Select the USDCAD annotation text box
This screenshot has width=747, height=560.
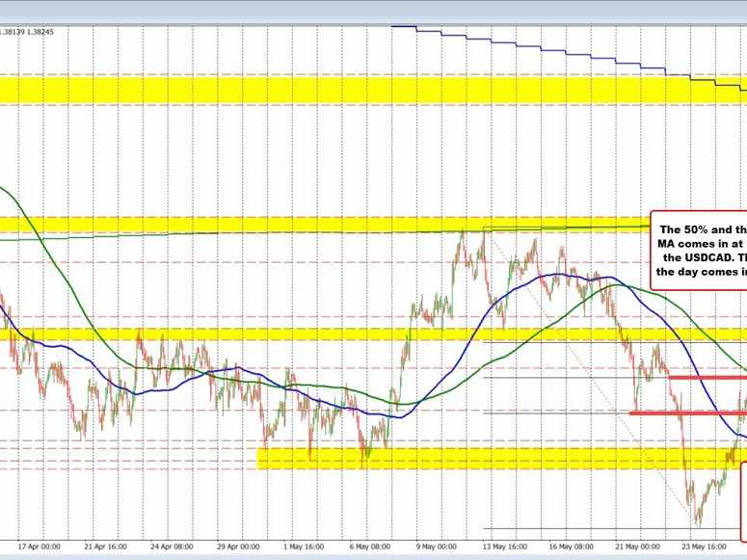pyautogui.click(x=699, y=251)
